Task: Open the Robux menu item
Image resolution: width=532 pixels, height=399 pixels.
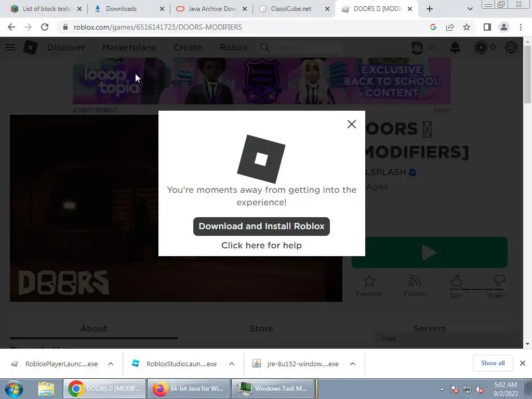Action: pyautogui.click(x=233, y=47)
